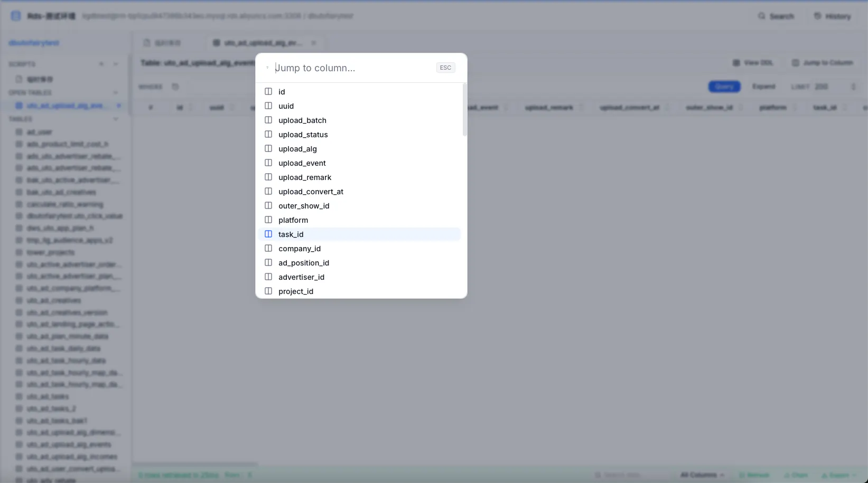The image size is (868, 483).
Task: Click the column icon next to uuid
Action: pos(268,106)
